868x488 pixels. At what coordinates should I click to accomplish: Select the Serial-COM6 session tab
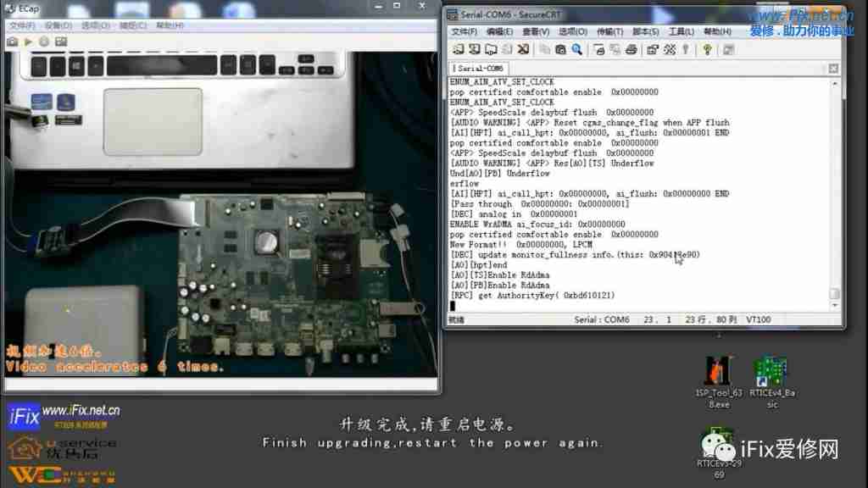[x=480, y=68]
